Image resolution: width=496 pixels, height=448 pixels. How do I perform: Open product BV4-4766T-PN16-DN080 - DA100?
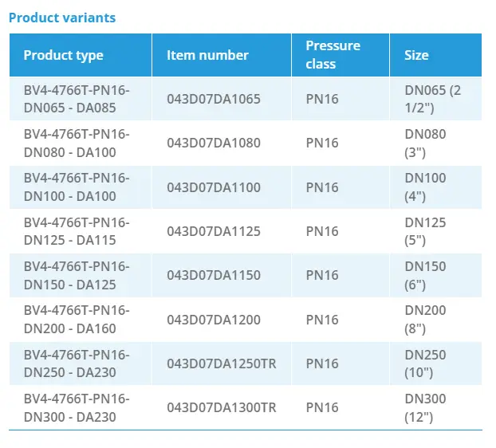pyautogui.click(x=77, y=143)
